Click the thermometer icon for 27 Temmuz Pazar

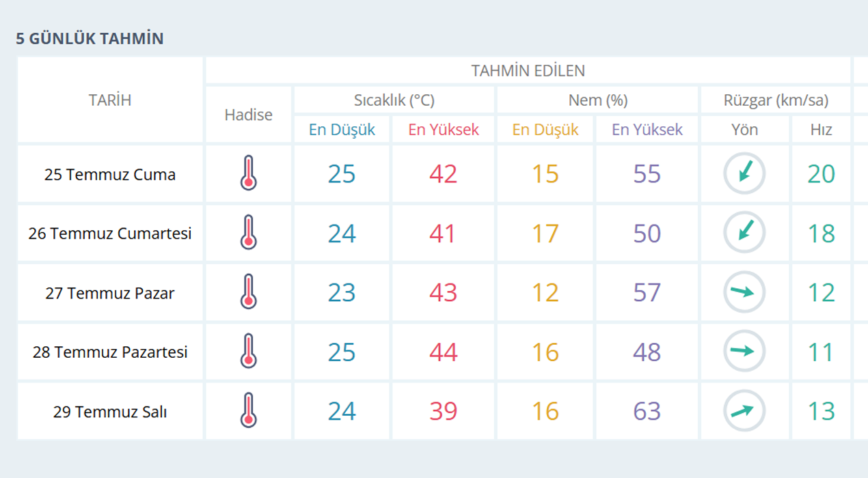[x=248, y=292]
